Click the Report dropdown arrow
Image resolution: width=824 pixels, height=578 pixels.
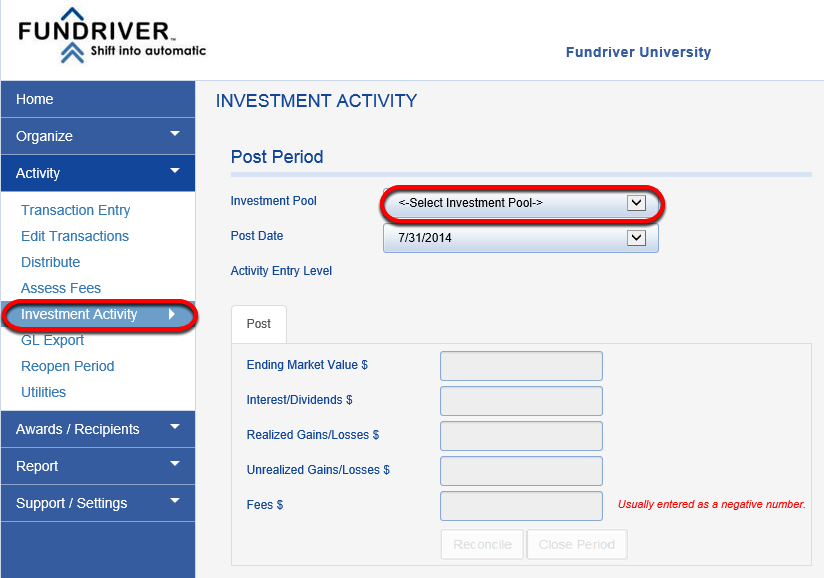pyautogui.click(x=175, y=463)
